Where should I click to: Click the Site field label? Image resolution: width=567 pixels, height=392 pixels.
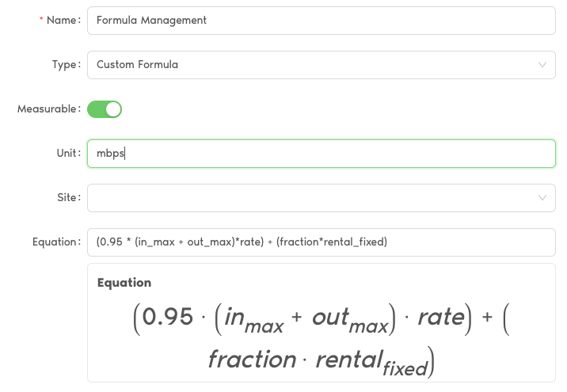pos(68,198)
